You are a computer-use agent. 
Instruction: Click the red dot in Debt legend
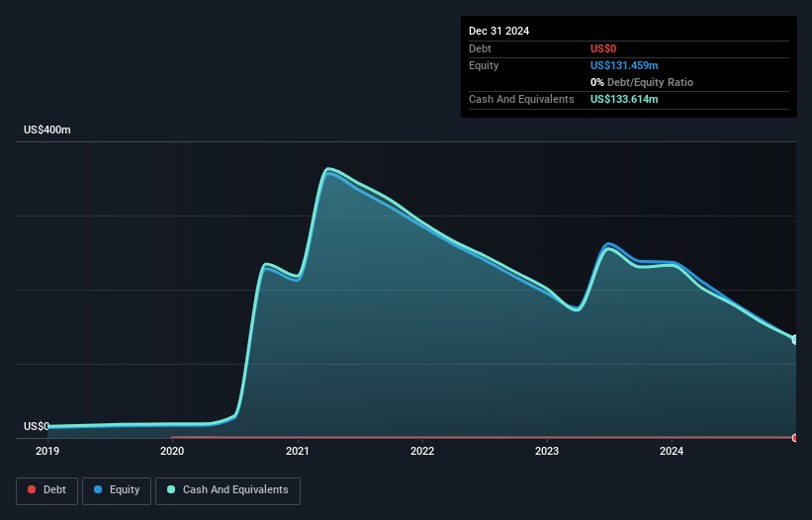[x=33, y=490]
